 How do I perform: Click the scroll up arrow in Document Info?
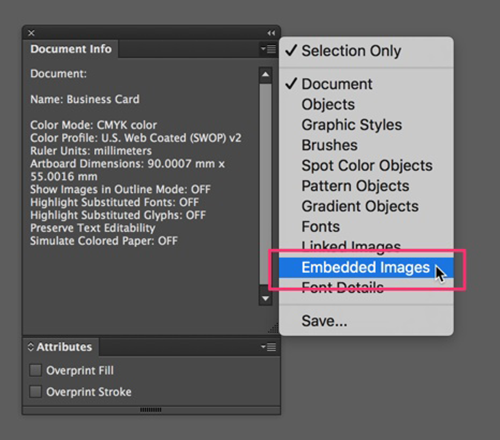(265, 74)
